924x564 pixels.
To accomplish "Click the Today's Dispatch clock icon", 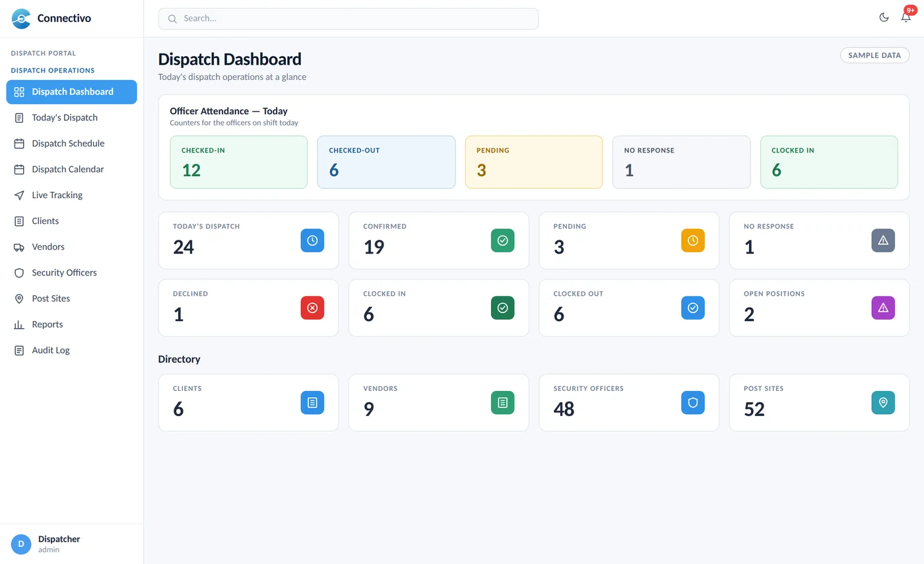I will [312, 240].
